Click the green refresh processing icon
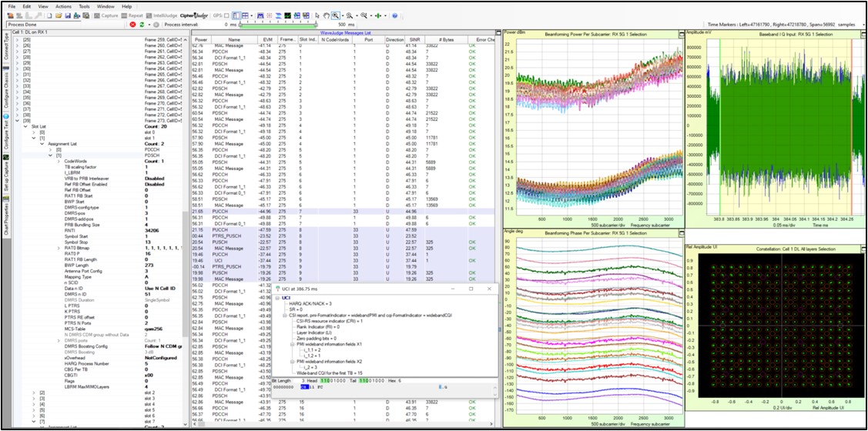The height and width of the screenshot is (431, 868). coord(142,25)
